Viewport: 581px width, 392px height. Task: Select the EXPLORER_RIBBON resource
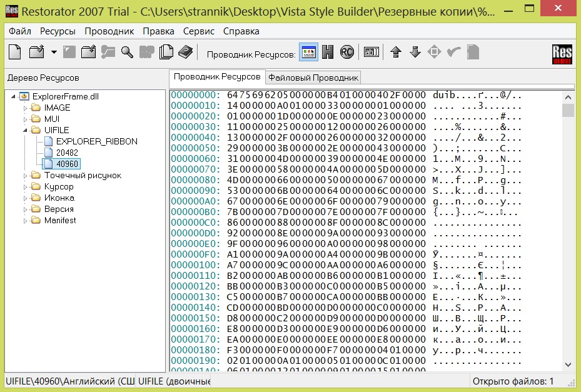tap(96, 141)
